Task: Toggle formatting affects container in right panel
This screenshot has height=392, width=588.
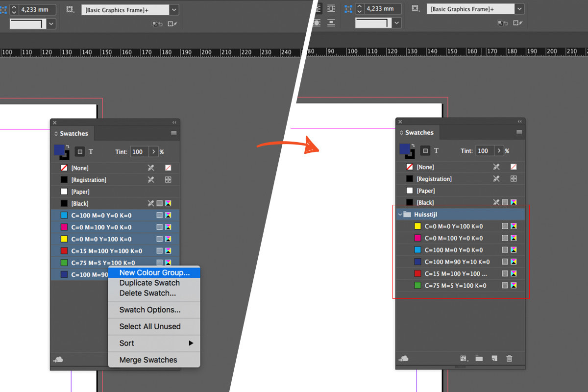Action: tap(425, 151)
